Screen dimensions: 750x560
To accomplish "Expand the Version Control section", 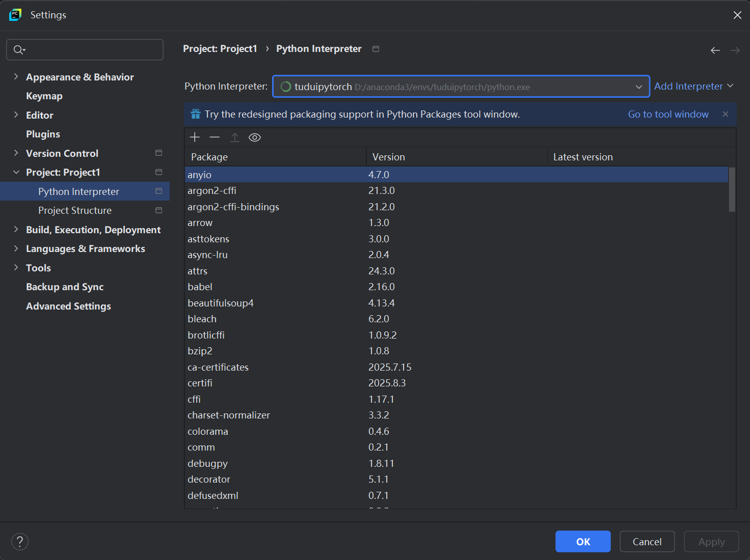I will click(16, 153).
